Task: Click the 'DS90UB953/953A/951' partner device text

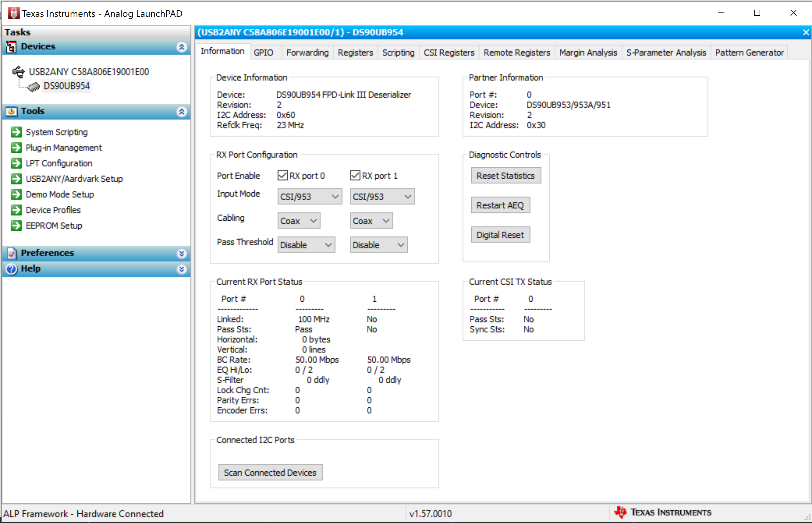Action: (x=568, y=105)
